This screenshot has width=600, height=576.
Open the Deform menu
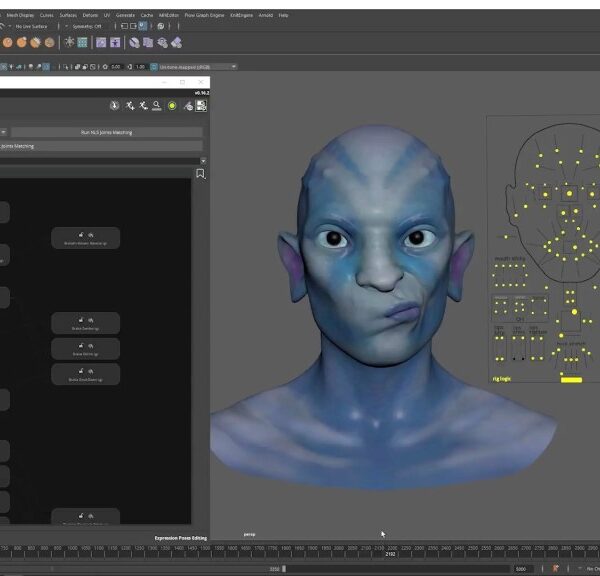click(90, 15)
